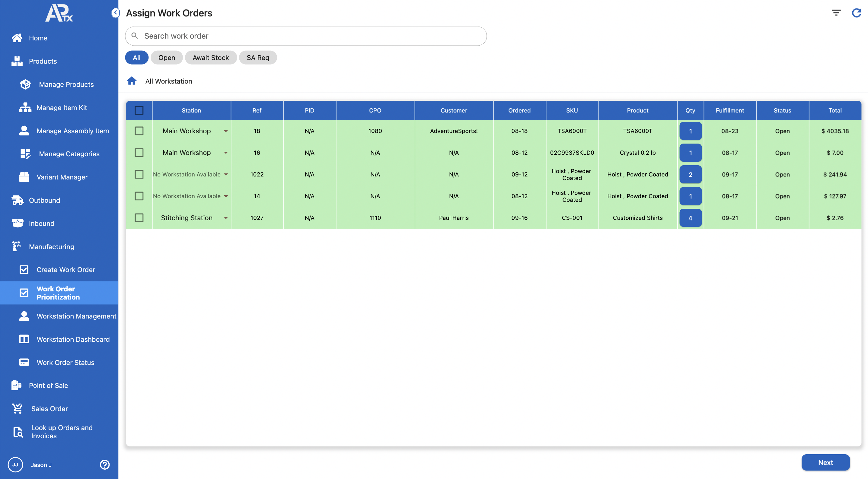Toggle the select-all checkbox in the table header

coord(139,110)
